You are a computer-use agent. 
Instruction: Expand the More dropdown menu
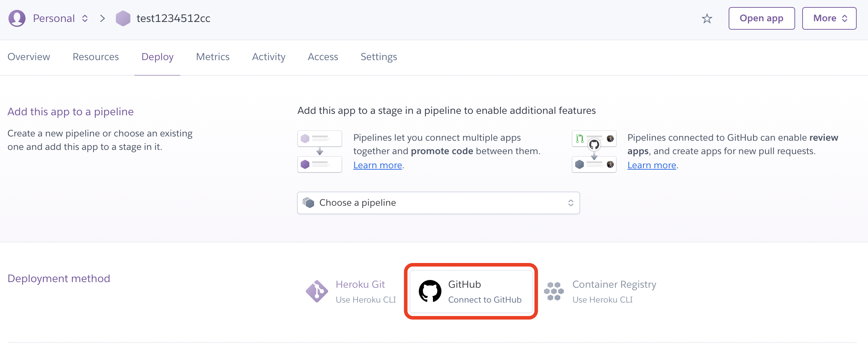coord(829,18)
